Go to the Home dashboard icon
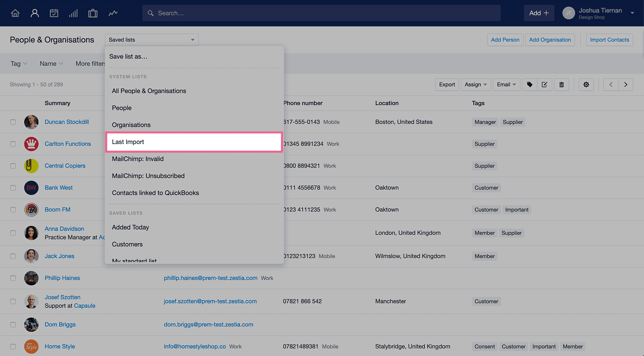The width and height of the screenshot is (644, 356). [x=15, y=13]
